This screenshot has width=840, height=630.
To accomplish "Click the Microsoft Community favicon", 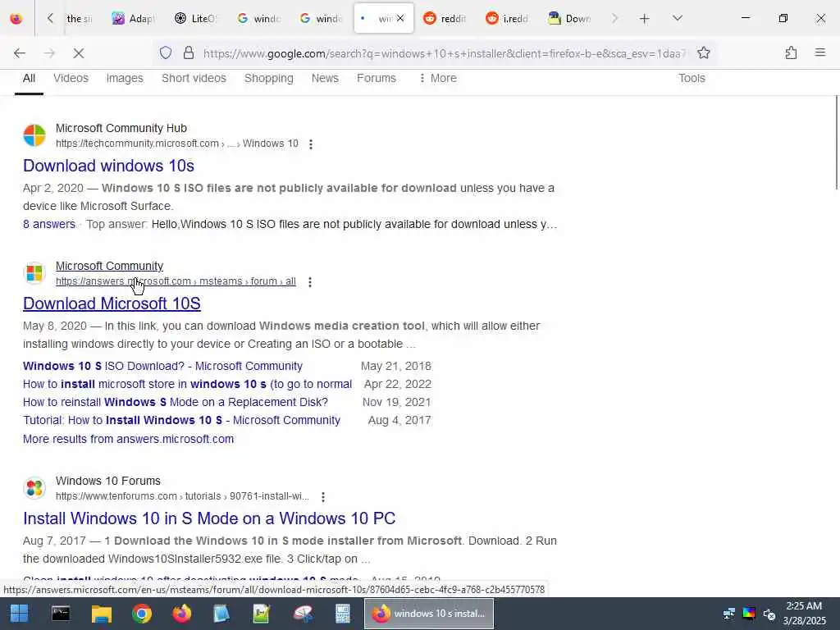I will click(34, 273).
